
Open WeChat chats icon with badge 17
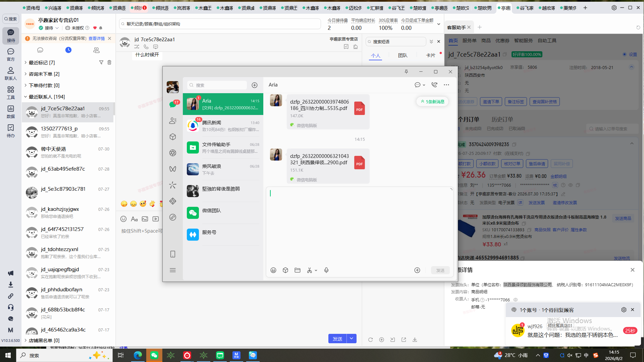point(173,104)
